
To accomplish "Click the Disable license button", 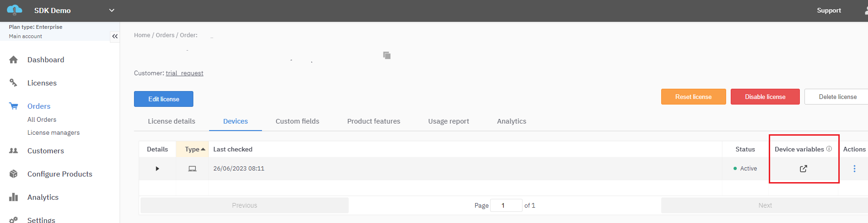I will pos(765,97).
